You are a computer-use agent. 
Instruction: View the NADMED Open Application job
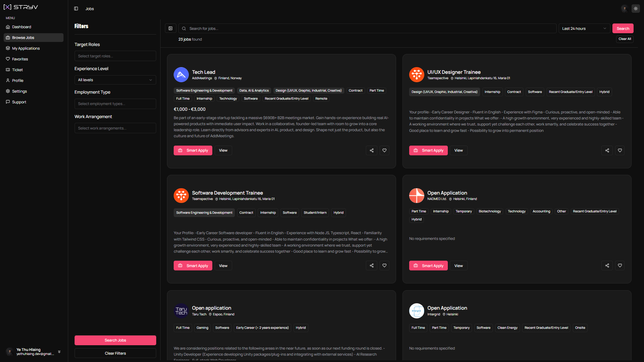tap(459, 266)
